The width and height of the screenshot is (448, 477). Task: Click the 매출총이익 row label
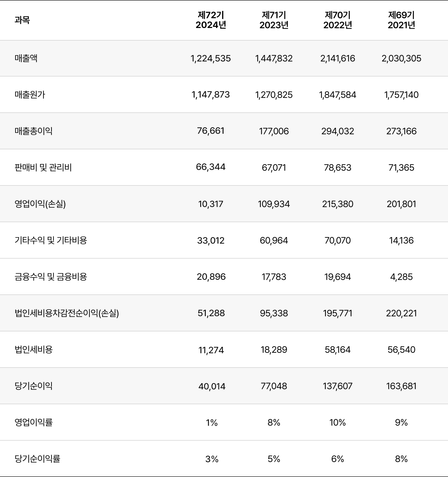click(x=33, y=131)
